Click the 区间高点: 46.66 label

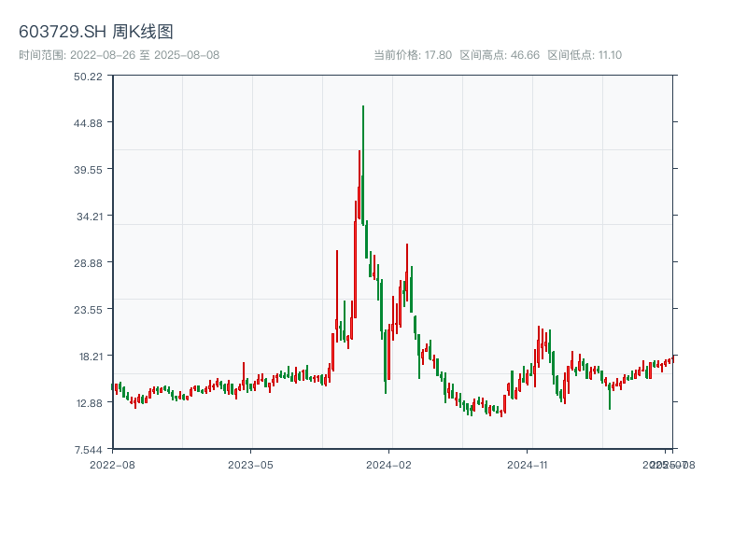[500, 55]
